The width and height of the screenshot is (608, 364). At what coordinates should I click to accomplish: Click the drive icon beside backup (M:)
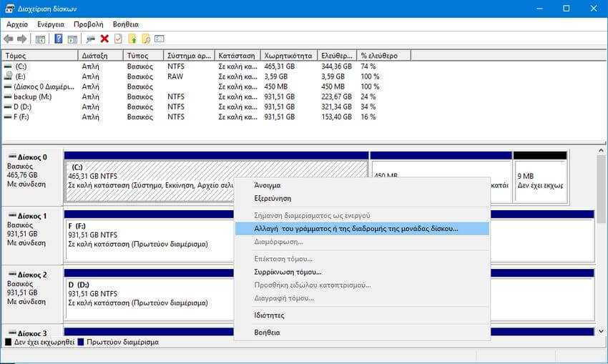point(8,97)
